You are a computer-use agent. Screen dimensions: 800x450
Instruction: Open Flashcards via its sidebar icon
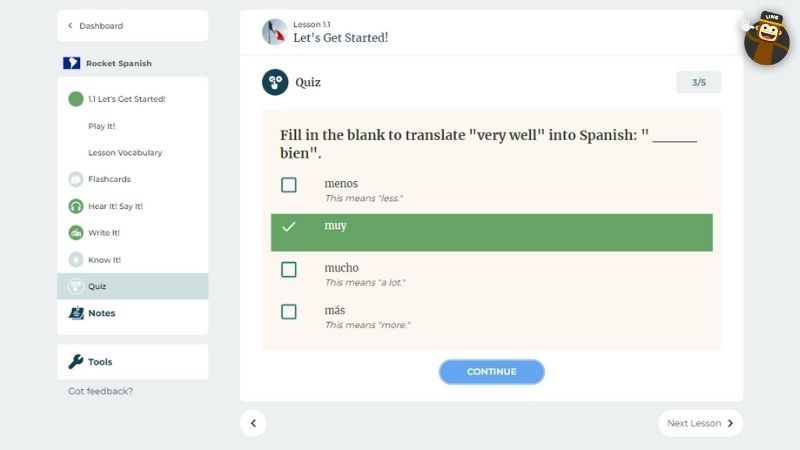[76, 179]
